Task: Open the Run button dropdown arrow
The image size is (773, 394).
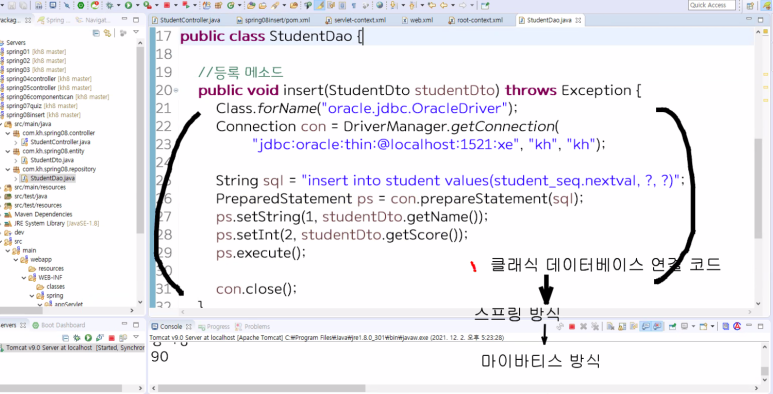Action: point(138,5)
